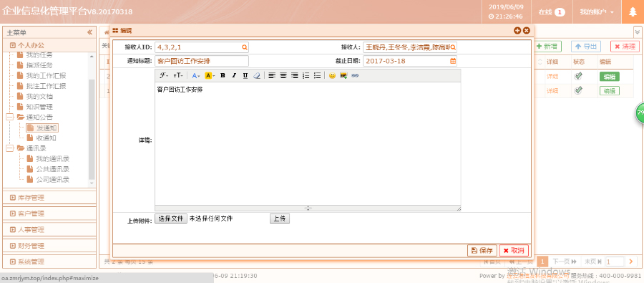Image resolution: width=644 pixels, height=283 pixels.
Task: Click the Bold formatting icon
Action: (x=223, y=76)
